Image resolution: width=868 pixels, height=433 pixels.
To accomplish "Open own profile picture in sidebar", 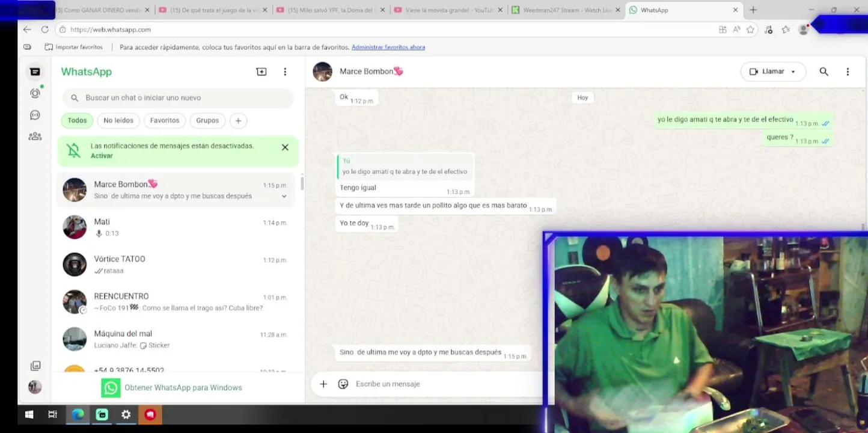I will click(x=35, y=387).
